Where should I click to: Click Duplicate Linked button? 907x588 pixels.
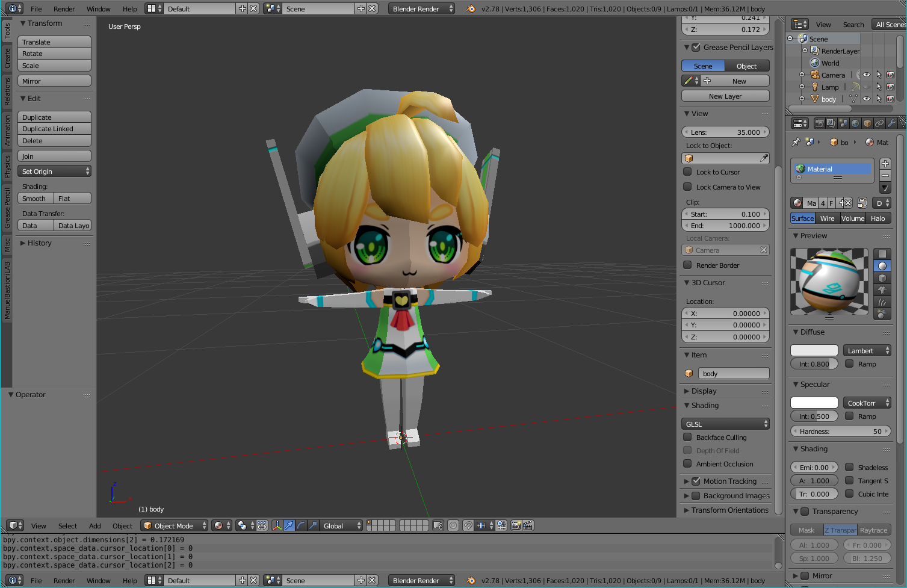(x=54, y=129)
